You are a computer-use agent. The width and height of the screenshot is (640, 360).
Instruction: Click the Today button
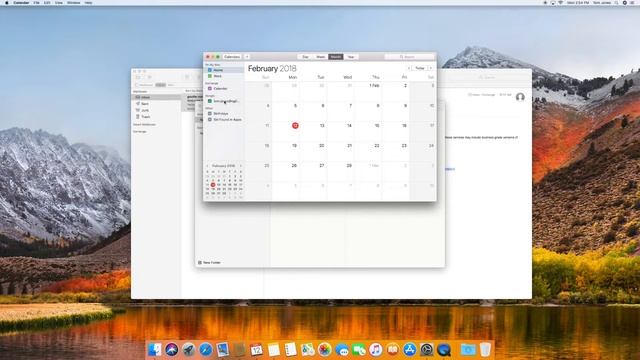pos(420,68)
